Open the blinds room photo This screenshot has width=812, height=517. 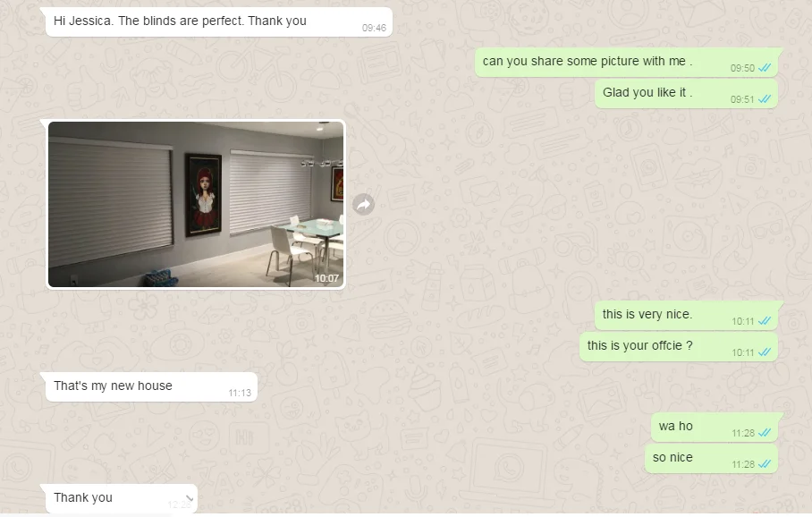click(x=196, y=204)
